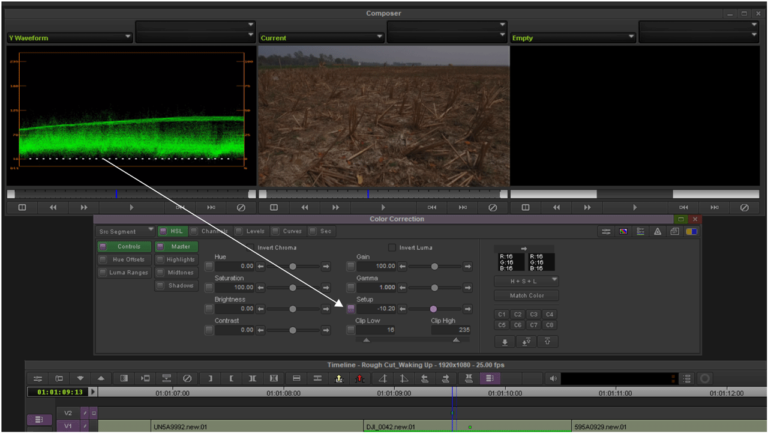Click the audio speaker icon in timeline toolbar
This screenshot has height=433, width=768.
pos(552,378)
